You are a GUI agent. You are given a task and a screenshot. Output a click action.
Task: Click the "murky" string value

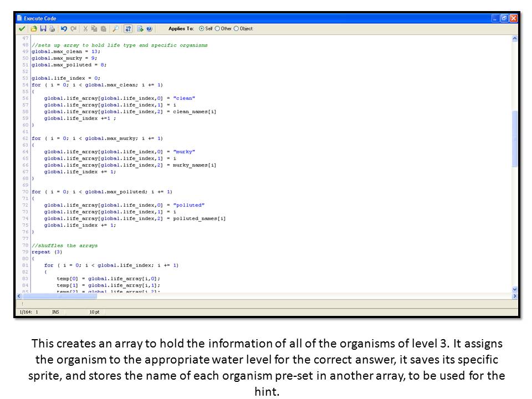click(184, 152)
